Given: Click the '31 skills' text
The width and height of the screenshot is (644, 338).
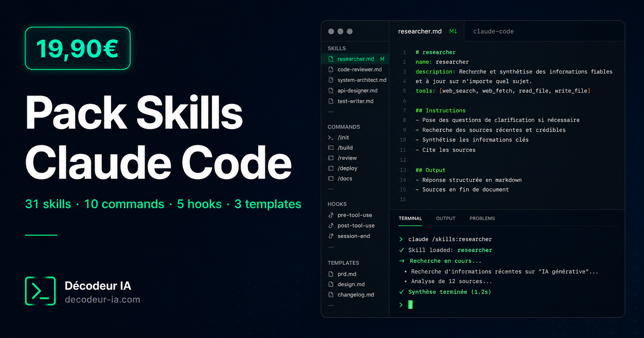Looking at the screenshot, I should click(48, 204).
